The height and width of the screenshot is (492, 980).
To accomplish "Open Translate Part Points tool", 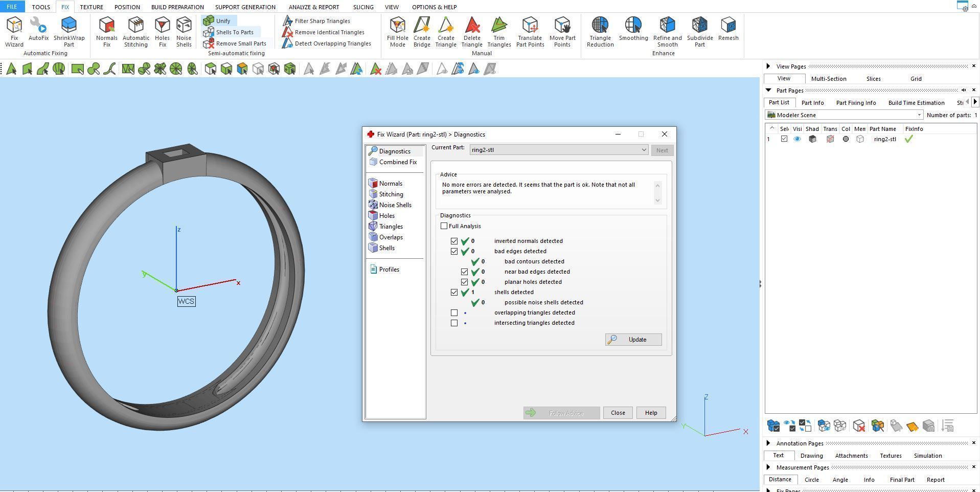I will click(530, 32).
